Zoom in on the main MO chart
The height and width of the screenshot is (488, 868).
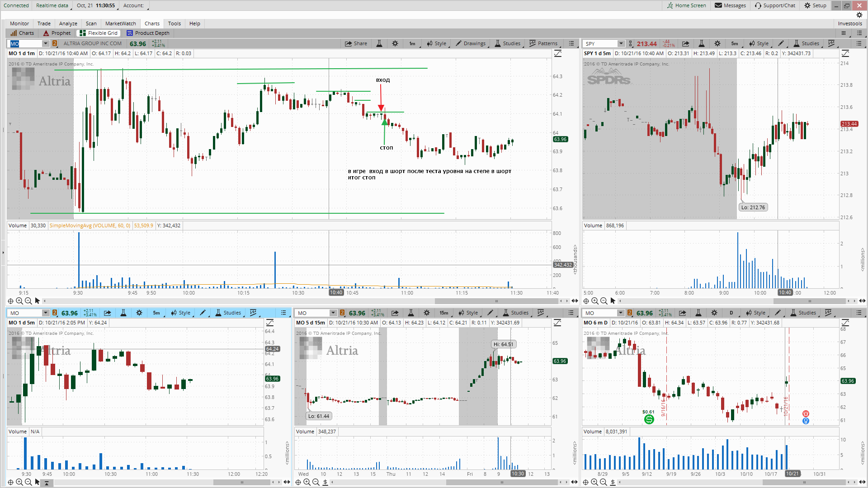[19, 301]
